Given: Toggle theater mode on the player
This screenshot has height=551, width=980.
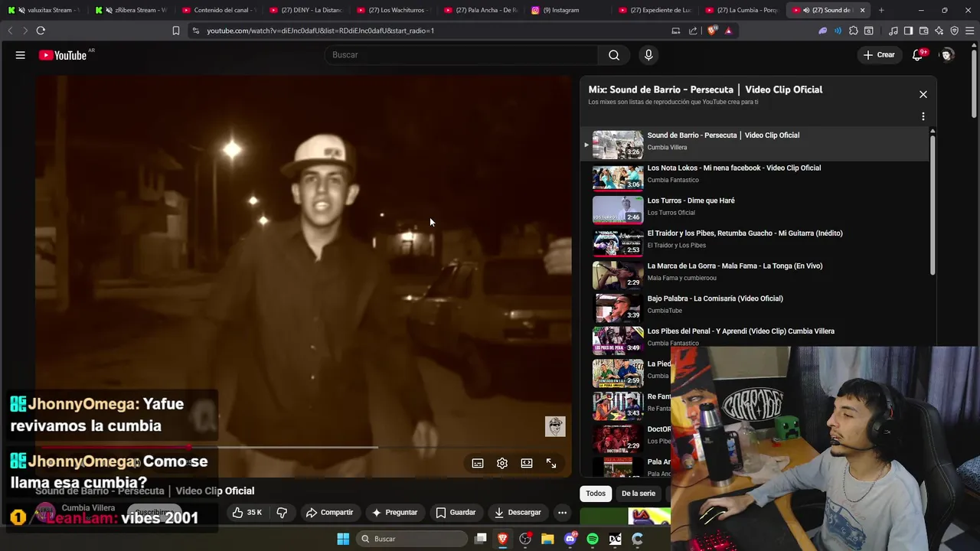Looking at the screenshot, I should click(527, 463).
